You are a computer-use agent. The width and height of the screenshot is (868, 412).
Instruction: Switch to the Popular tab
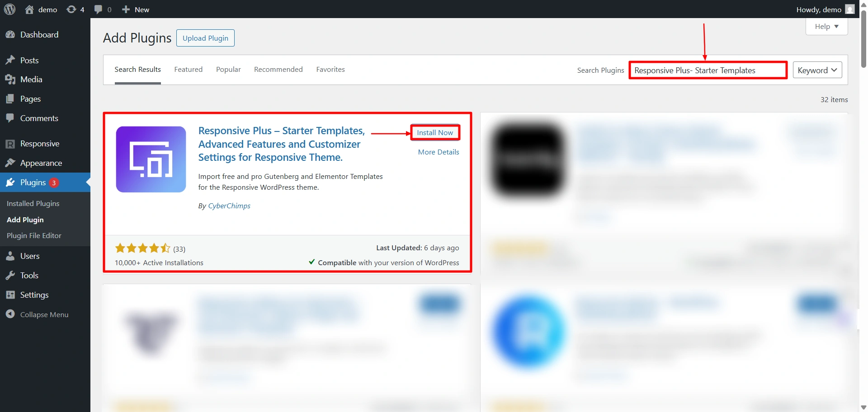point(228,70)
